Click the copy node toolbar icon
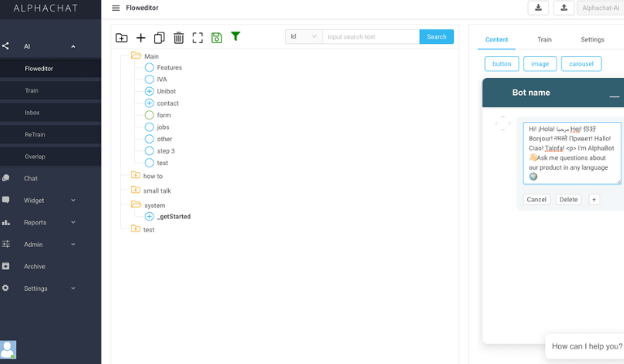Image resolution: width=624 pixels, height=364 pixels. click(159, 38)
